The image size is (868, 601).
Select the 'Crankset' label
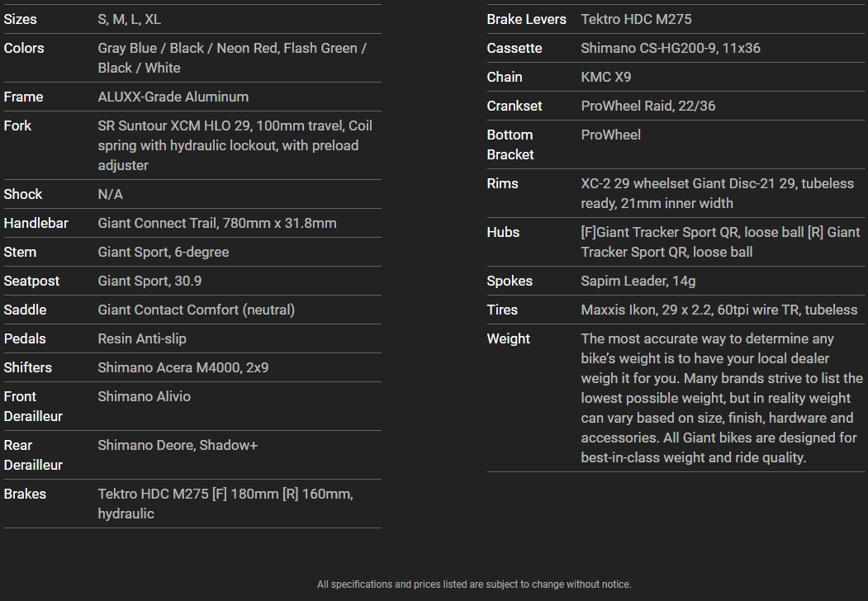point(515,106)
